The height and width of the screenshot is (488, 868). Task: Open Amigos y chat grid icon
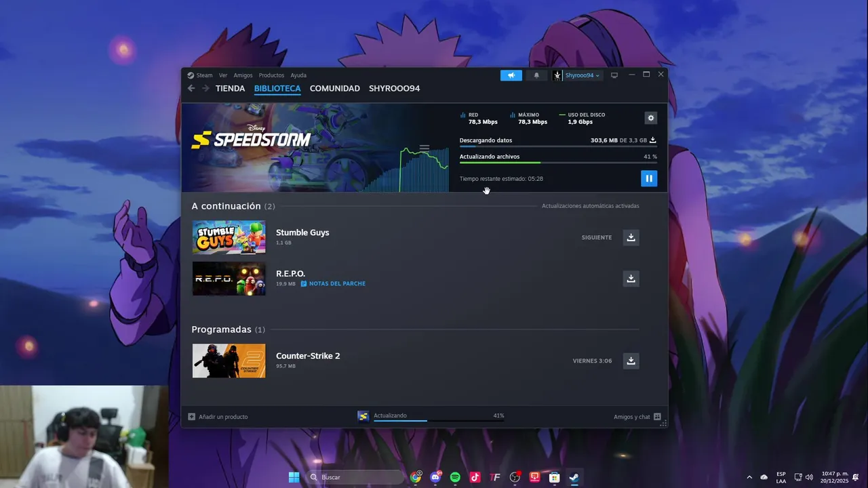click(657, 417)
